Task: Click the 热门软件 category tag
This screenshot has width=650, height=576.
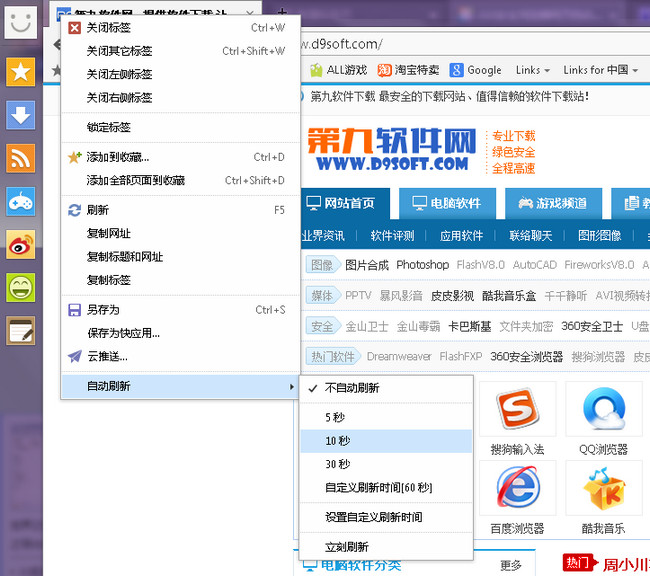Action: pos(333,356)
